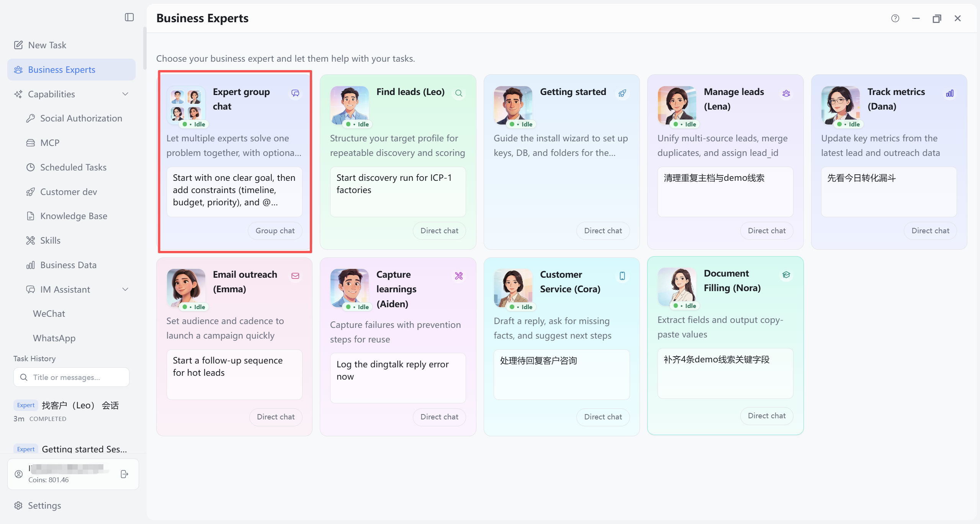Click the tools icon on Capture learnings card
This screenshot has width=980, height=524.
click(459, 276)
